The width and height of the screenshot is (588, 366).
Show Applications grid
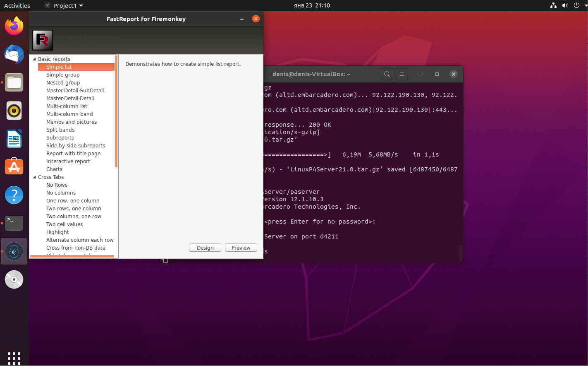14,358
